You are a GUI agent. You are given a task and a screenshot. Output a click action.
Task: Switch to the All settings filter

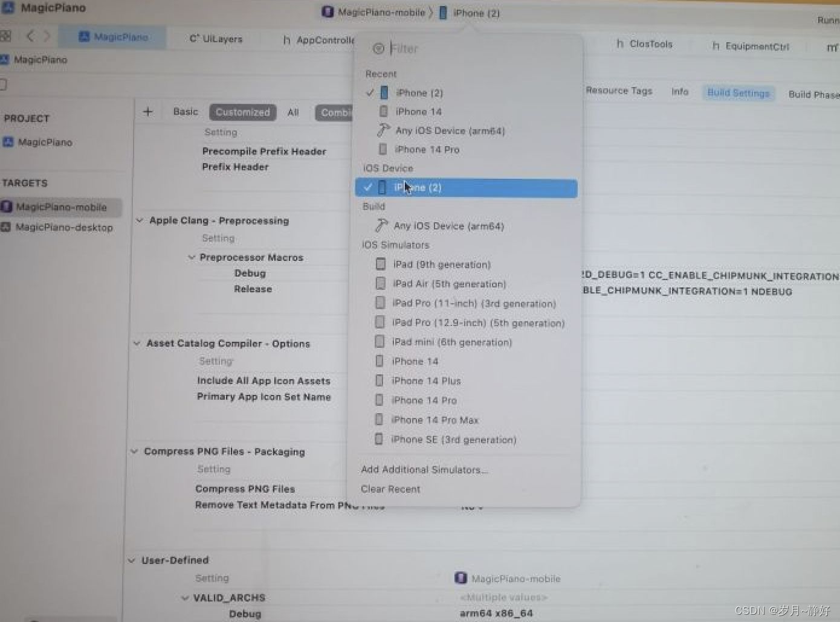(293, 112)
